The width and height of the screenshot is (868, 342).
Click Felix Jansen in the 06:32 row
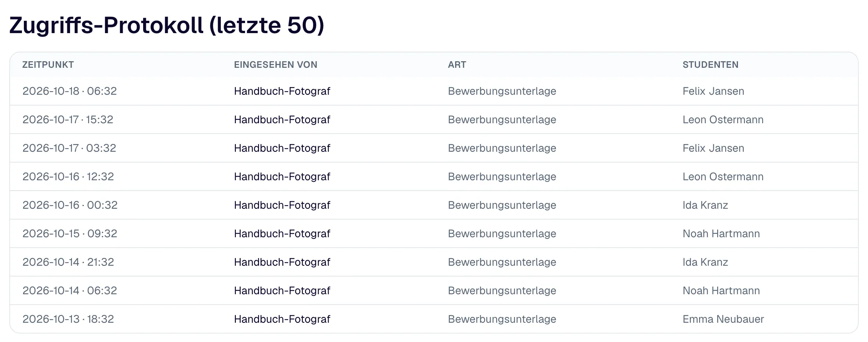pyautogui.click(x=713, y=91)
